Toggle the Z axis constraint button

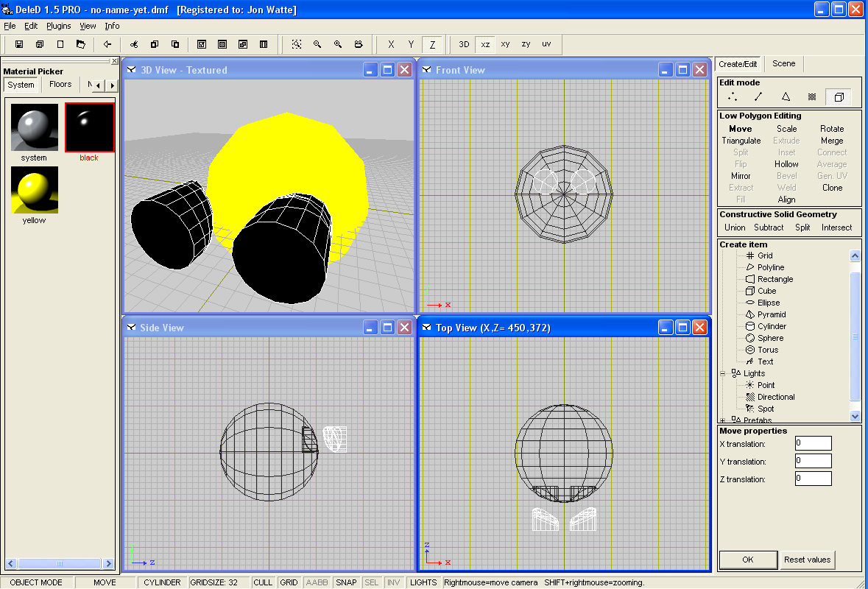point(432,44)
